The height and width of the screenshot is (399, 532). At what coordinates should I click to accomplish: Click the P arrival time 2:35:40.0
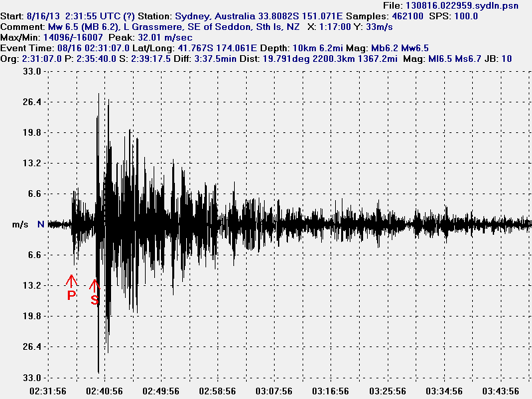96,59
